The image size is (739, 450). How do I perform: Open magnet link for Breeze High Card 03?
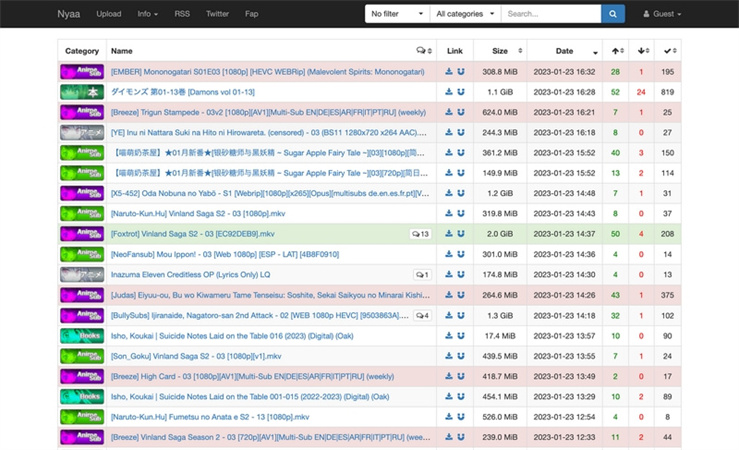(x=461, y=376)
